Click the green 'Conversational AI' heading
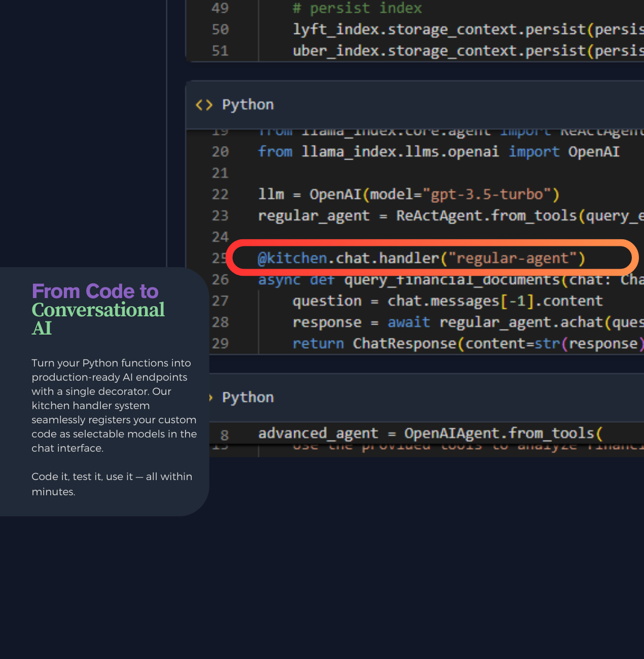644x659 pixels. [x=98, y=319]
